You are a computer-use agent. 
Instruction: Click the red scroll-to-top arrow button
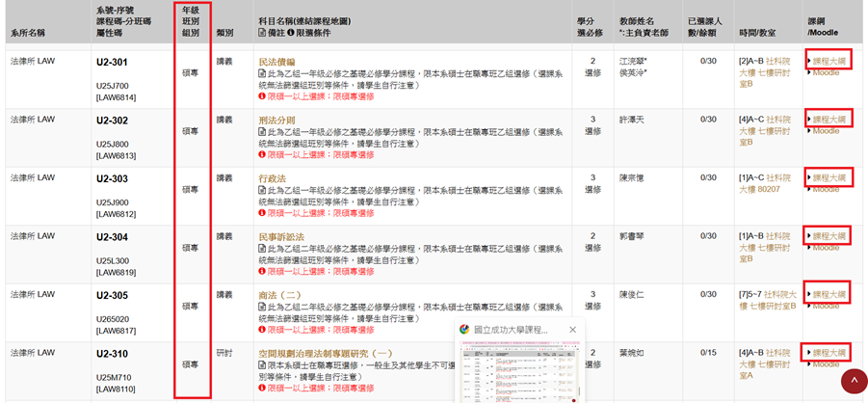(854, 383)
